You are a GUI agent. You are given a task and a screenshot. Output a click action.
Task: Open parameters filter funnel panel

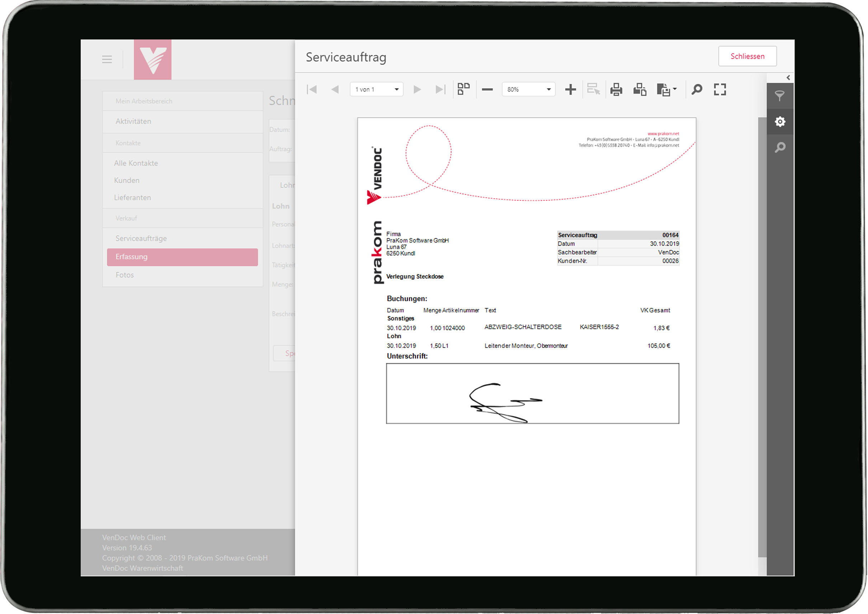pyautogui.click(x=779, y=96)
